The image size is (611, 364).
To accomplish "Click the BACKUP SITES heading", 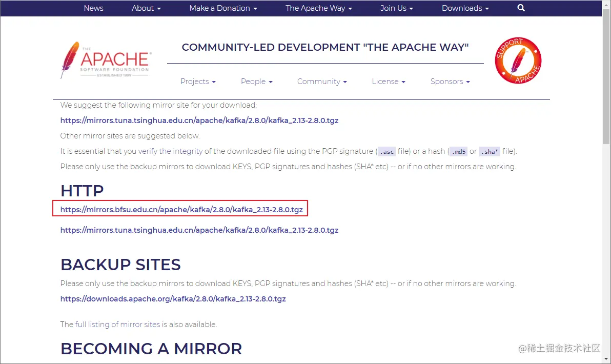I will pyautogui.click(x=120, y=265).
